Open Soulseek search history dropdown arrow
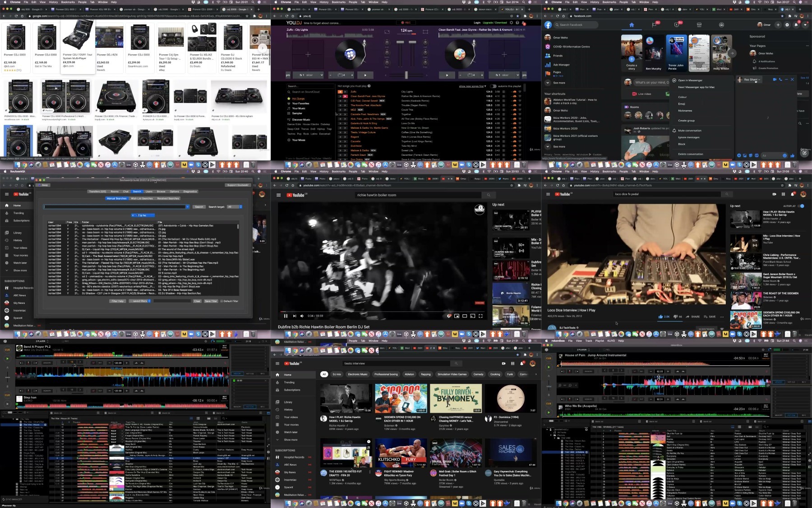The image size is (812, 508). click(188, 207)
